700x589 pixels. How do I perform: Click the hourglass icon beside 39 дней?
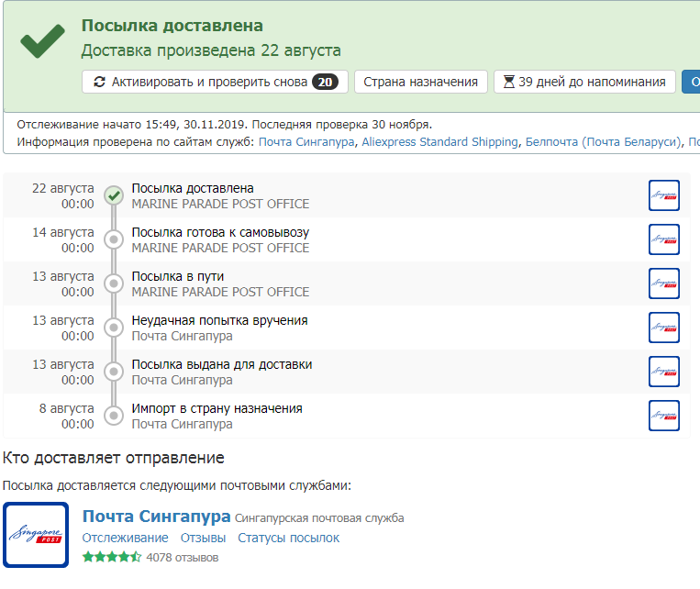508,82
